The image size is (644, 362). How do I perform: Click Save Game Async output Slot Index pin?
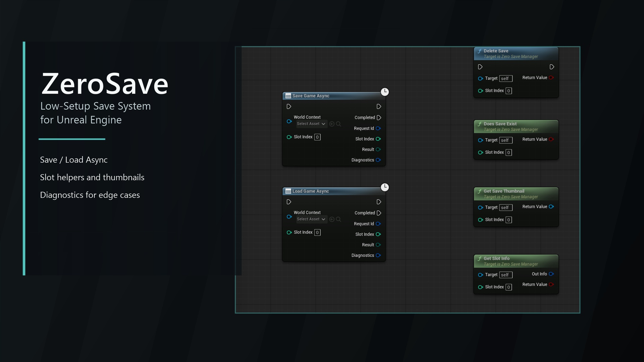pos(378,139)
